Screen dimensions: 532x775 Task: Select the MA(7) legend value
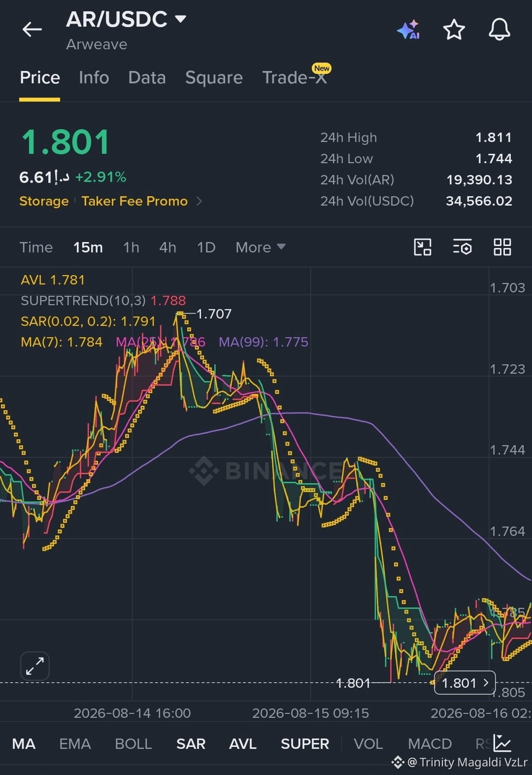tap(62, 342)
